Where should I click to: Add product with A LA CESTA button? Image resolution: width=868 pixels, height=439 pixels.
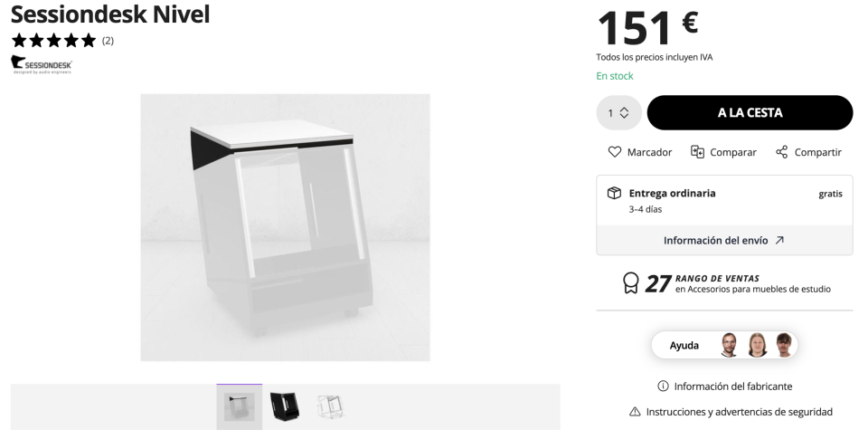(750, 113)
